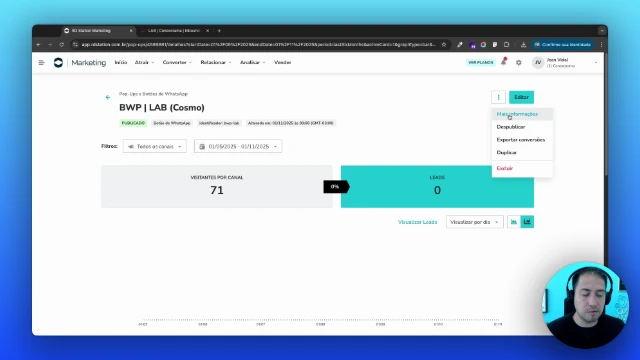Close the LAB Cosmonauta tab
The width and height of the screenshot is (640, 360).
click(207, 31)
